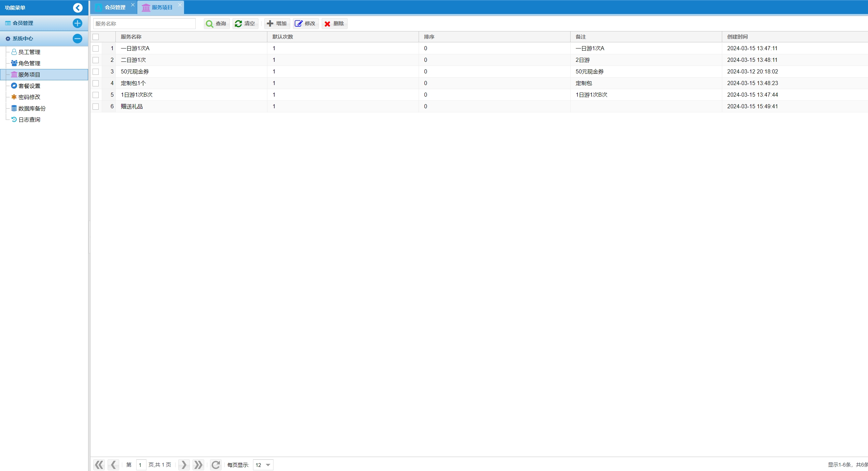Click the 数据库备份 database icon

pos(14,108)
